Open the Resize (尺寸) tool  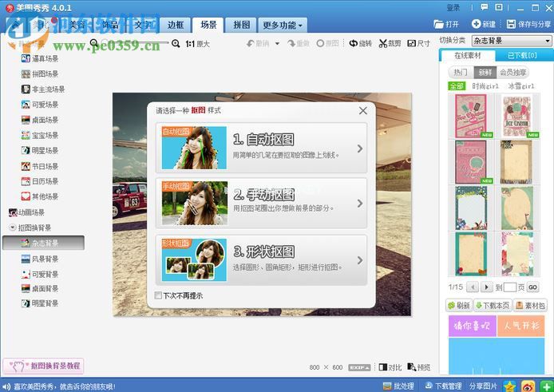coord(411,43)
